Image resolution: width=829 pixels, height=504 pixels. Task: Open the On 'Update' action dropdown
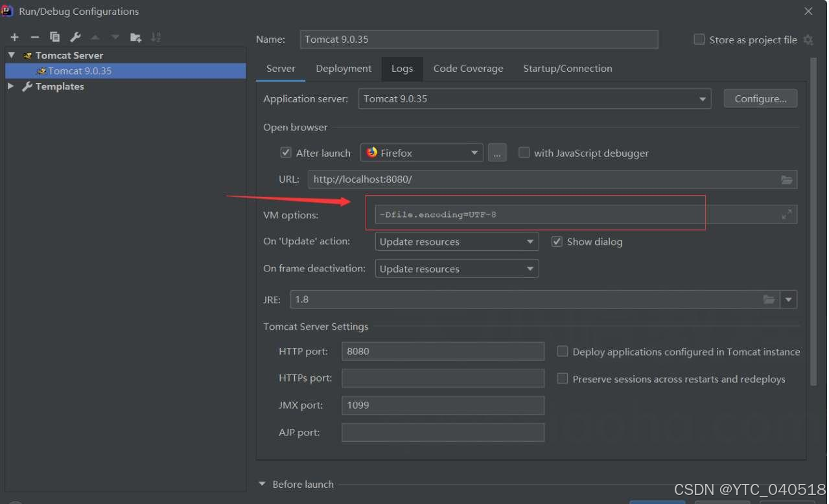pos(457,242)
